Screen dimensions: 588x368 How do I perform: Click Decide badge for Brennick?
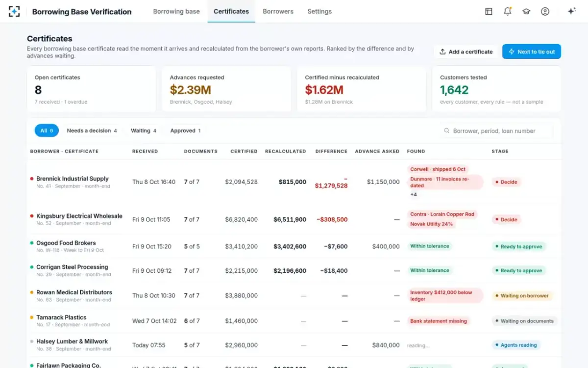pyautogui.click(x=506, y=182)
